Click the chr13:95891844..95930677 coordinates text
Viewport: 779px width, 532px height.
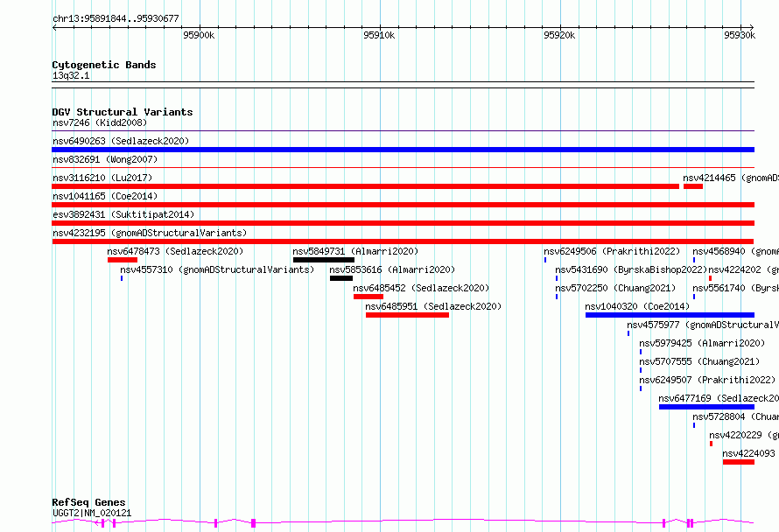pyautogui.click(x=116, y=18)
